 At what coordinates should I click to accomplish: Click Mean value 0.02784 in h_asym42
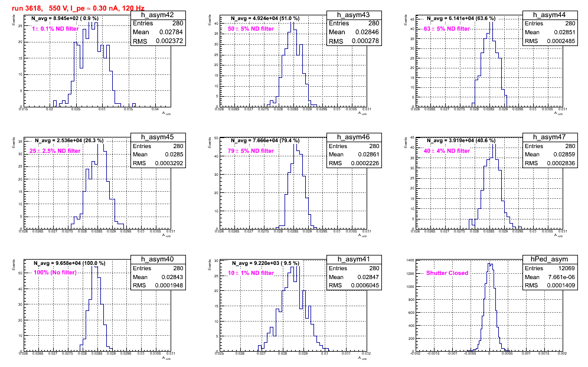click(171, 32)
